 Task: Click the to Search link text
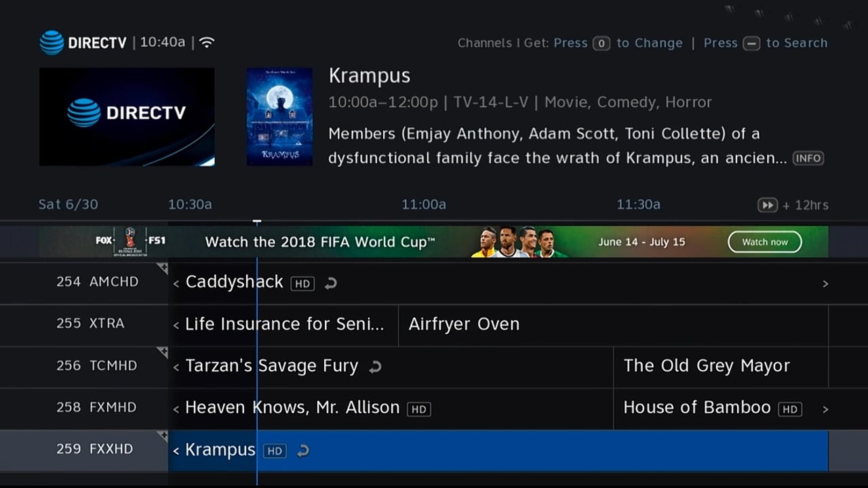(x=797, y=43)
